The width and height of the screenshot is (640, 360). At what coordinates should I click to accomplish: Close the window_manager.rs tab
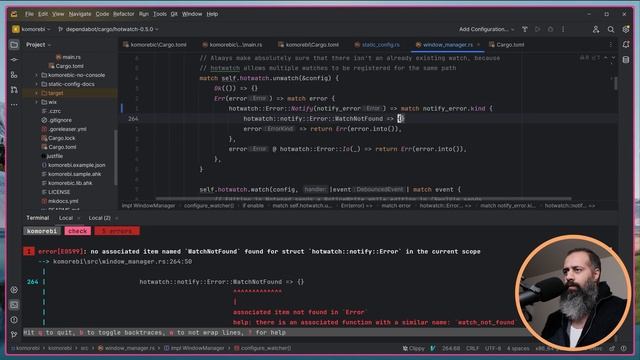(478, 44)
